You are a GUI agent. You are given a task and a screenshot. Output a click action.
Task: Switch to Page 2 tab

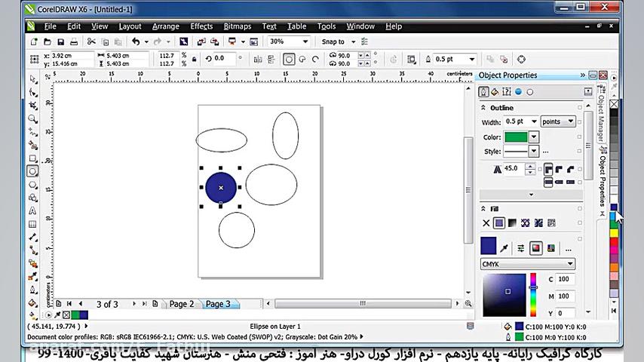[x=182, y=304]
